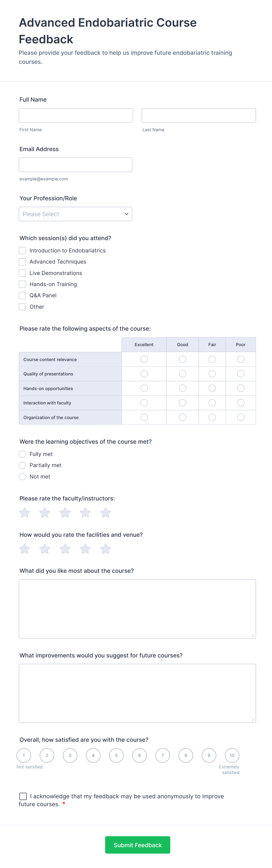Rate the facilities and venue one star
The image size is (272, 868).
click(x=24, y=549)
